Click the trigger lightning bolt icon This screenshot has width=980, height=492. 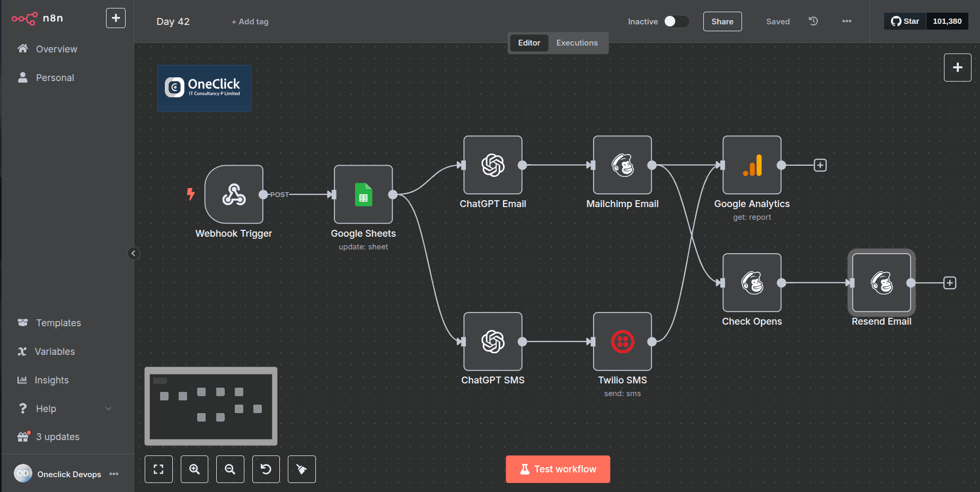pos(191,194)
